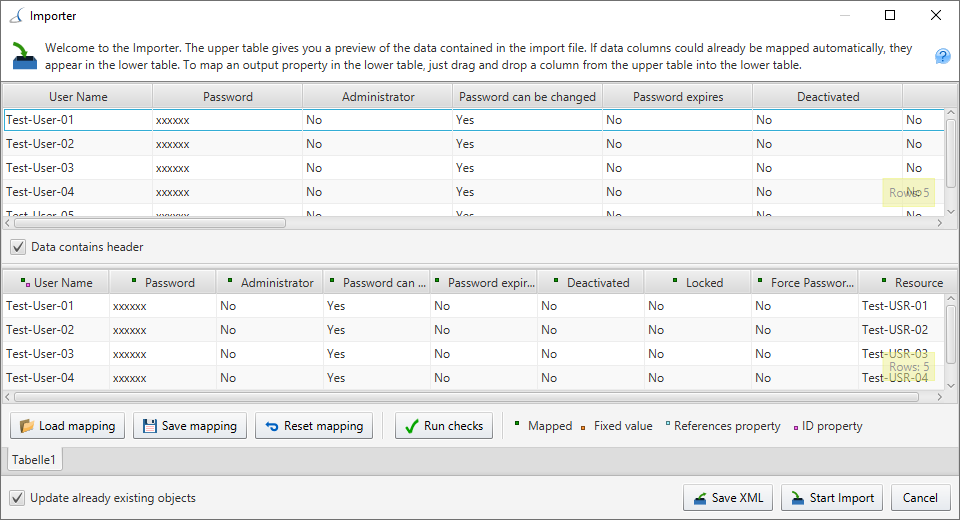Click the upper table vertical scroll down arrow
Image resolution: width=960 pixels, height=520 pixels.
coord(951,211)
